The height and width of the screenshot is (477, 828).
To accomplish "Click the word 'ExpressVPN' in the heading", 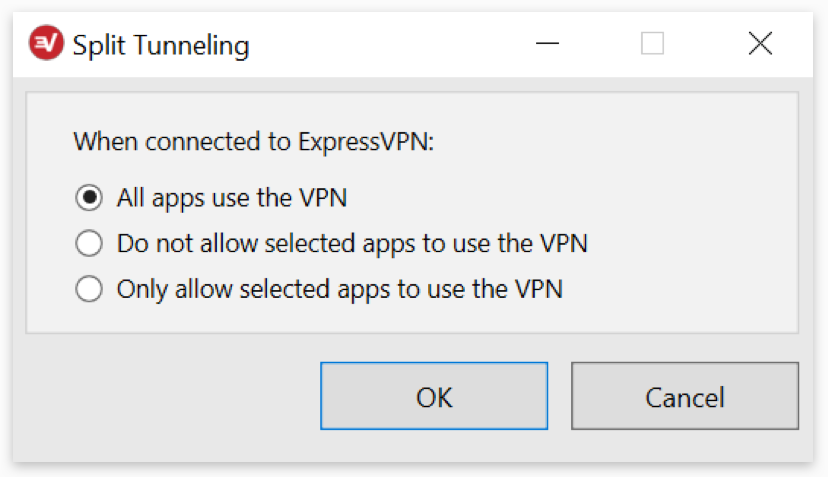I will click(364, 142).
